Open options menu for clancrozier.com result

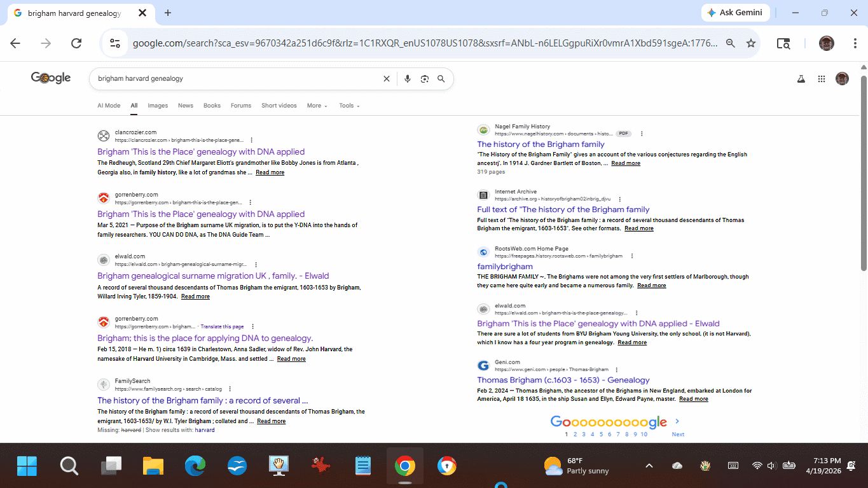[x=252, y=140]
